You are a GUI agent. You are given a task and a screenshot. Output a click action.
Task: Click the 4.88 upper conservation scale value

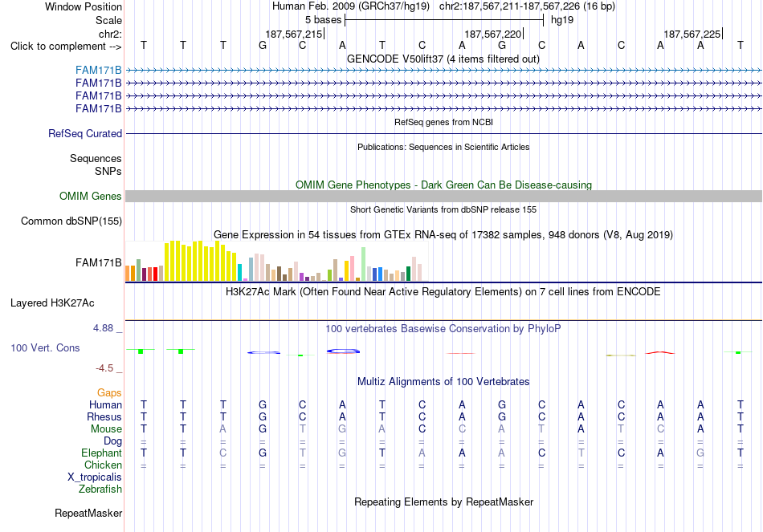[x=103, y=328]
